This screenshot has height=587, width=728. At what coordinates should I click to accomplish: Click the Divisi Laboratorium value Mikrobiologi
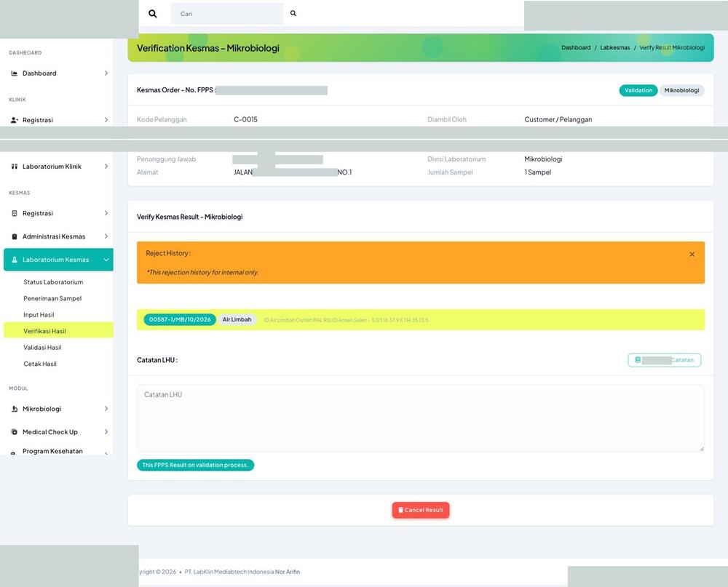click(543, 159)
